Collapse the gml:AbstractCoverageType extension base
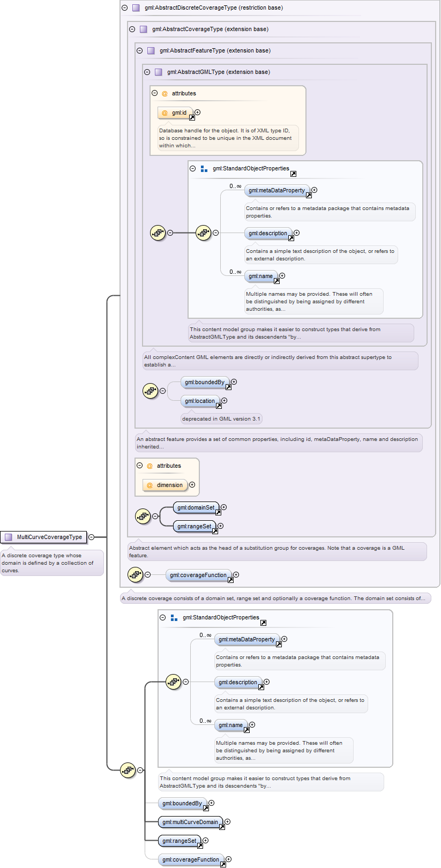Viewport: 441px width, 868px height. pos(132,29)
